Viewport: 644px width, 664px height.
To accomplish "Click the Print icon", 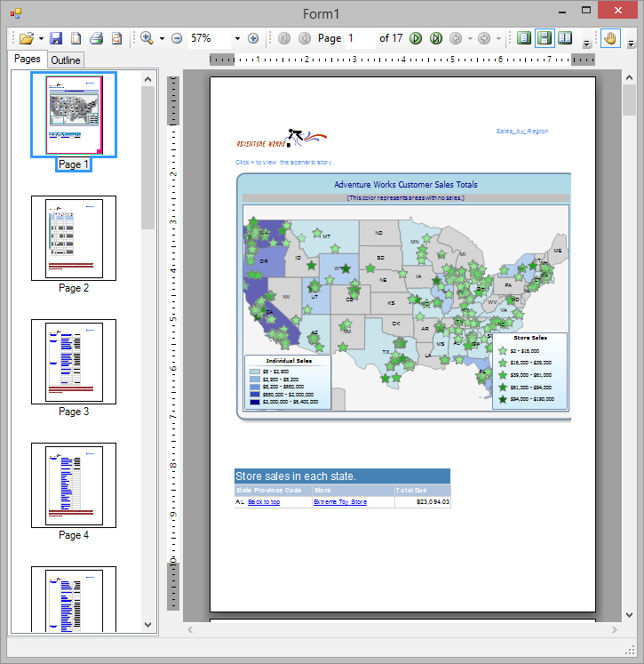I will click(x=97, y=38).
